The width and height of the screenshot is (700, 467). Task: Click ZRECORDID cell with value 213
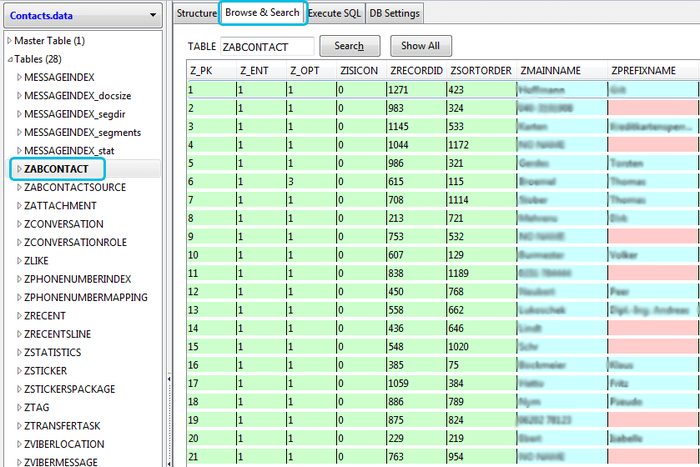(x=417, y=218)
